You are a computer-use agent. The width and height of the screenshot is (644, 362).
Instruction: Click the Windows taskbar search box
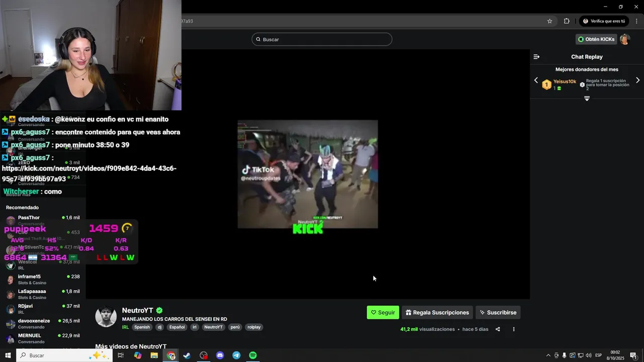pyautogui.click(x=64, y=355)
